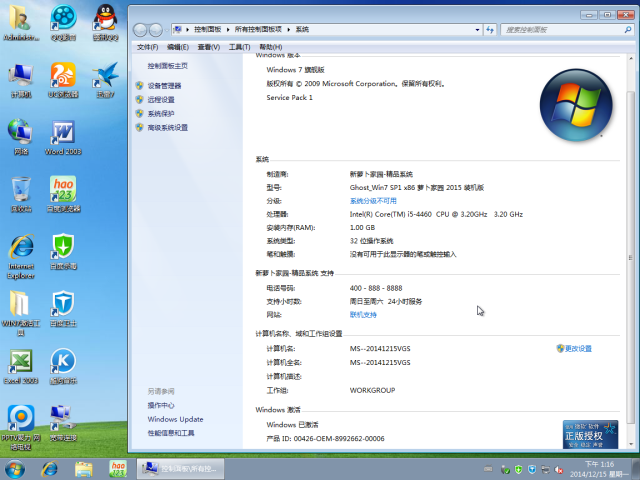Click the Windows Start orb
Image resolution: width=640 pixels, height=480 pixels.
14,469
